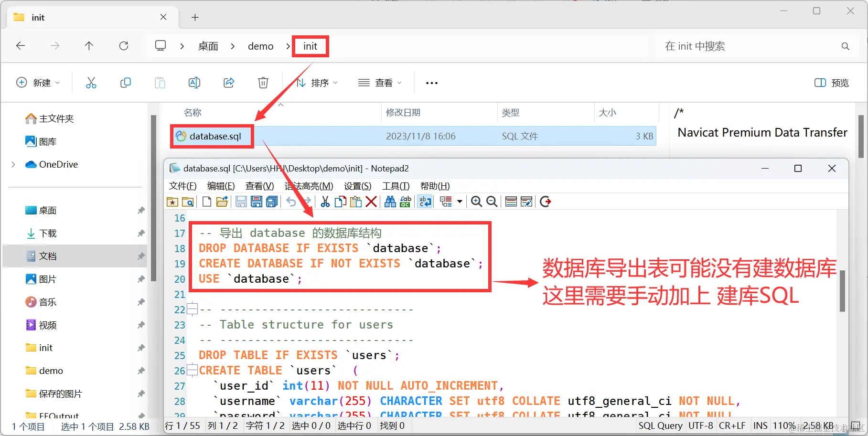
Task: Open a new Explorer tab with plus
Action: pos(195,17)
